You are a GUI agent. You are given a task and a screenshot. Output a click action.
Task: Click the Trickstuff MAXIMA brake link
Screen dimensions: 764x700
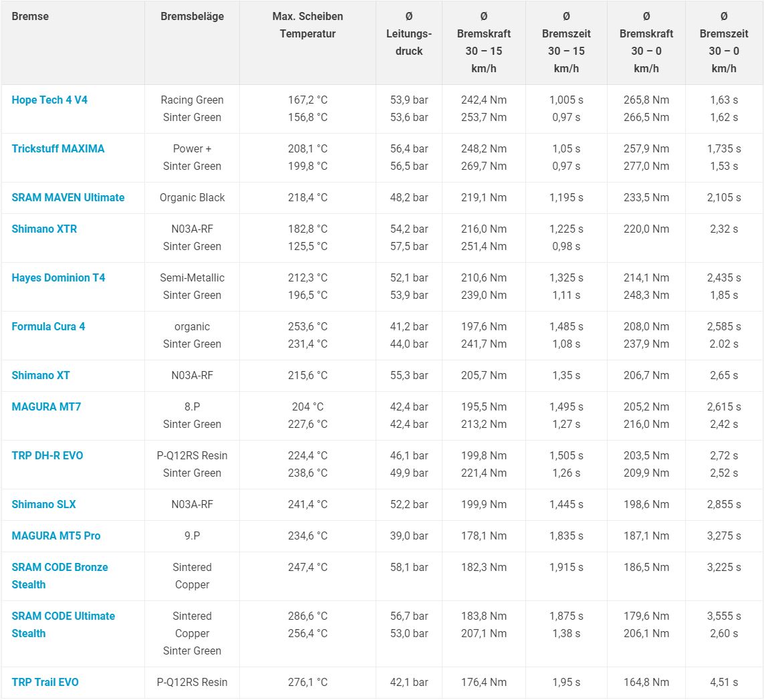[x=58, y=149]
